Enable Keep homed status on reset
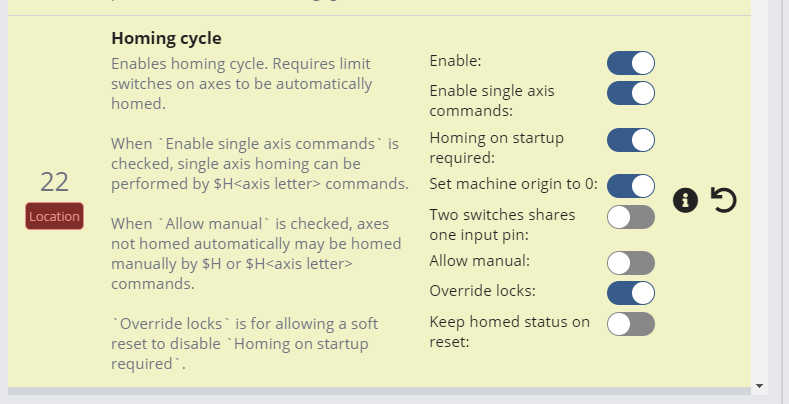789x404 pixels. (x=630, y=324)
